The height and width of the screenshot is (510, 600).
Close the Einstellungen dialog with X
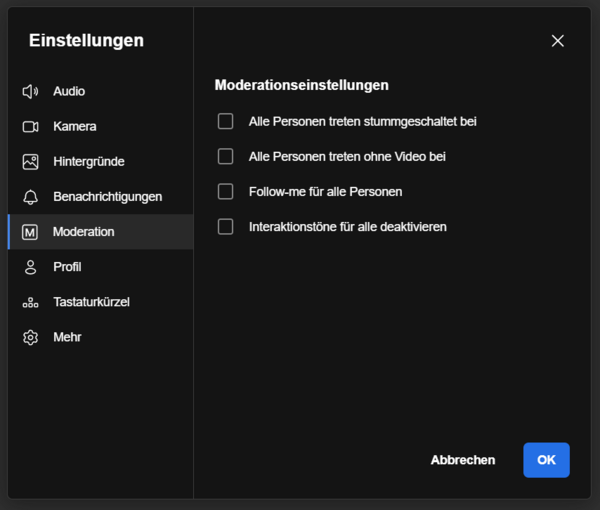[558, 41]
